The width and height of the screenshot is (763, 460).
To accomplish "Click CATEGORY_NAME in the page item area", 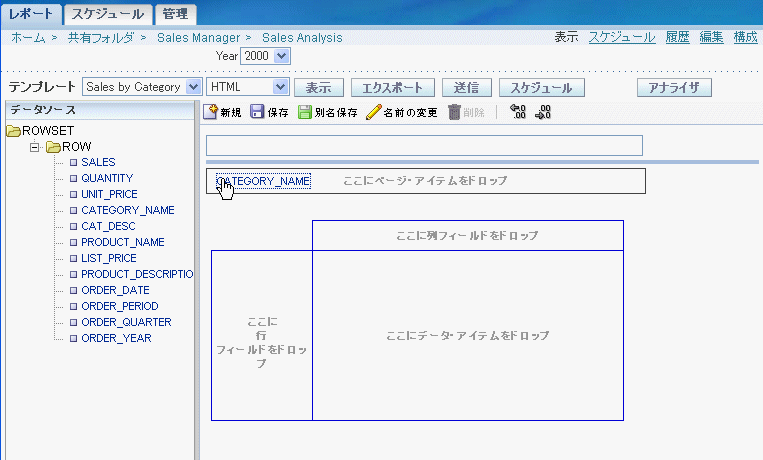I will (x=263, y=181).
